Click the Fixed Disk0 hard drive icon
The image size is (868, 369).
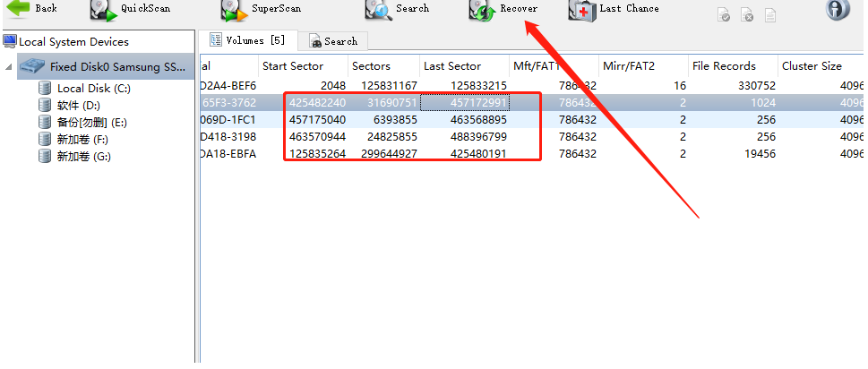(x=32, y=67)
